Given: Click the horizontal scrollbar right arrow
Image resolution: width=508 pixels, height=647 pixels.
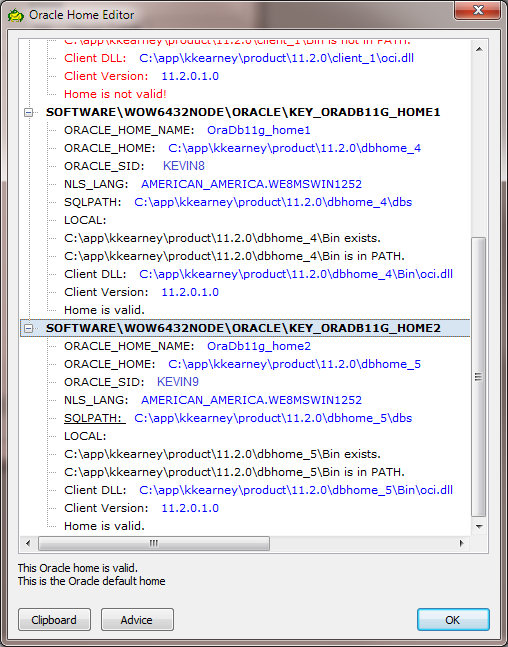Looking at the screenshot, I should click(461, 543).
